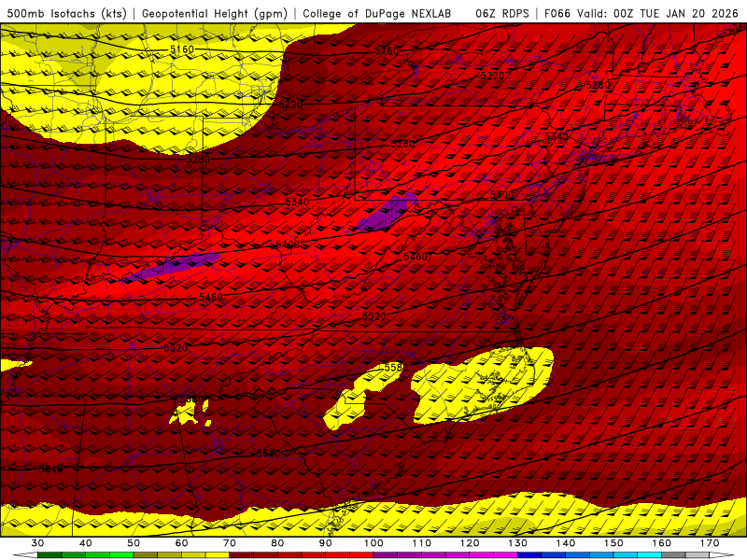This screenshot has height=560, width=747.
Task: Click the 160 value on the color scale
Action: [x=662, y=543]
